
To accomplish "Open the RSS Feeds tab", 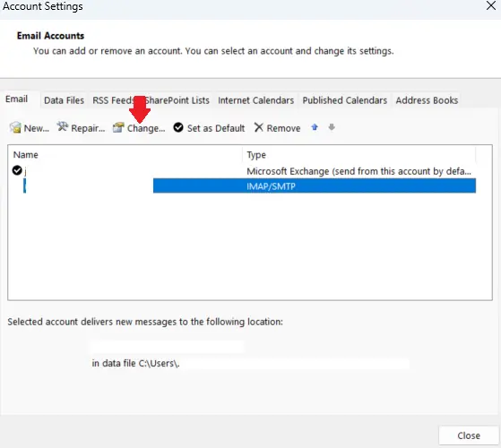I will point(112,100).
